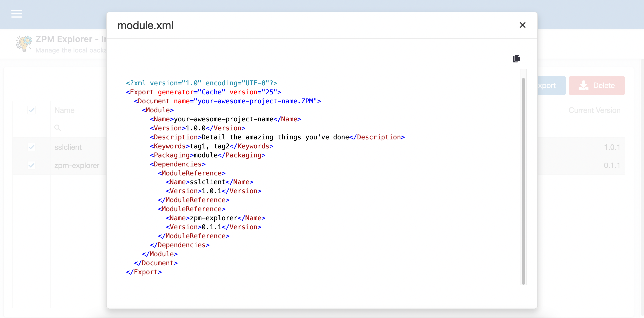Click the Description tag line in XML
This screenshot has width=644, height=318.
coord(277,137)
